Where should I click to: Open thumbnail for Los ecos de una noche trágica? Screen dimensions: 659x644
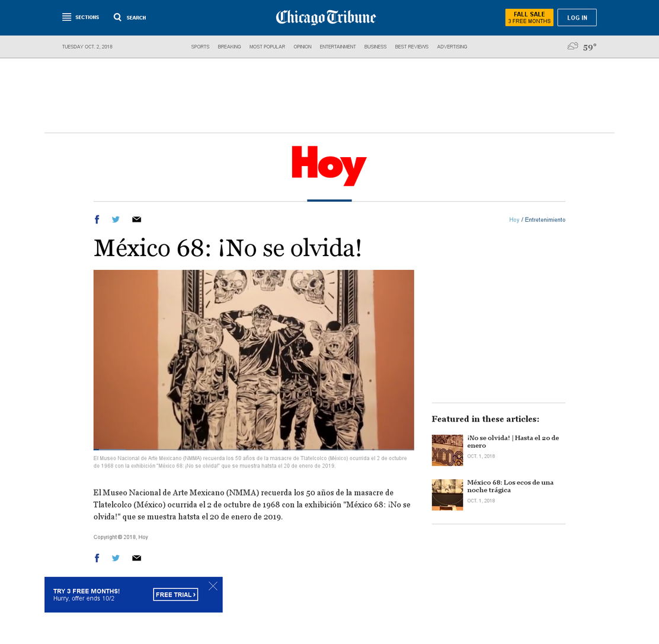click(x=447, y=495)
